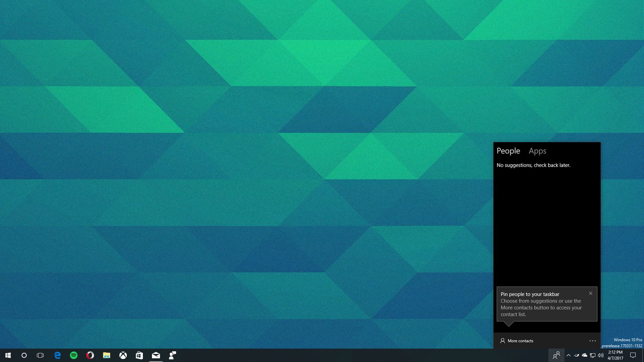Open File Explorer from the taskbar
The width and height of the screenshot is (644, 362).
[x=107, y=355]
